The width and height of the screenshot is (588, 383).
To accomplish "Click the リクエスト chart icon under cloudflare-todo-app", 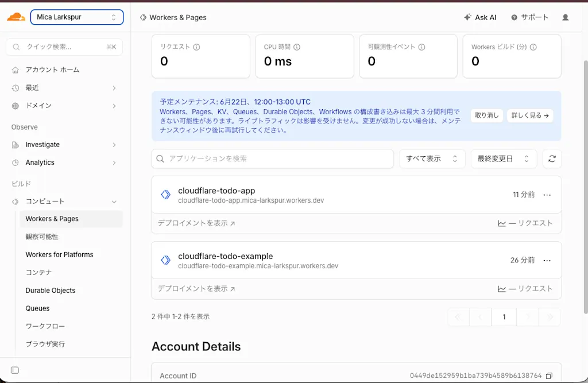I will [x=502, y=223].
